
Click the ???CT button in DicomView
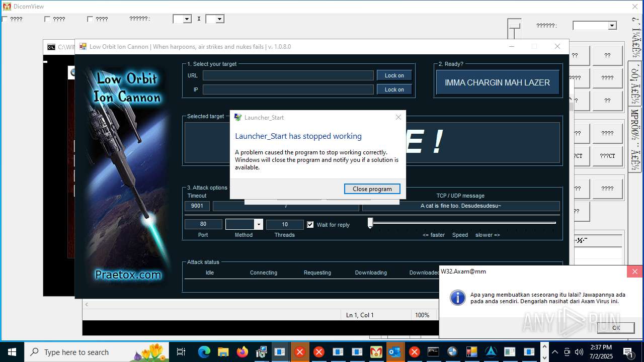(607, 156)
